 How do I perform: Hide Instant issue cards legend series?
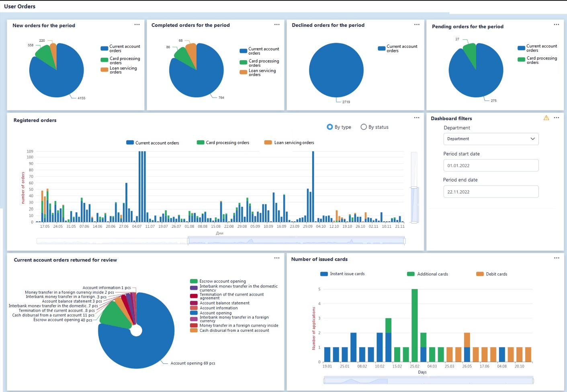[x=342, y=274]
